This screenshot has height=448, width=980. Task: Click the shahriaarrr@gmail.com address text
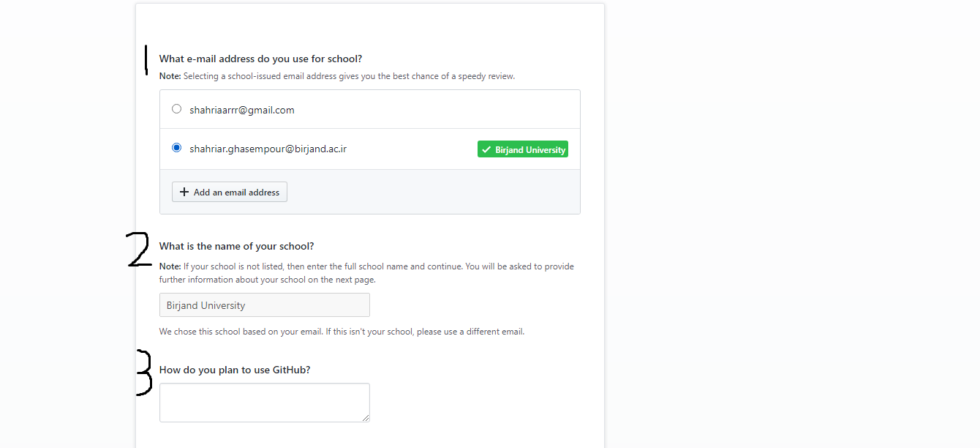coord(242,110)
